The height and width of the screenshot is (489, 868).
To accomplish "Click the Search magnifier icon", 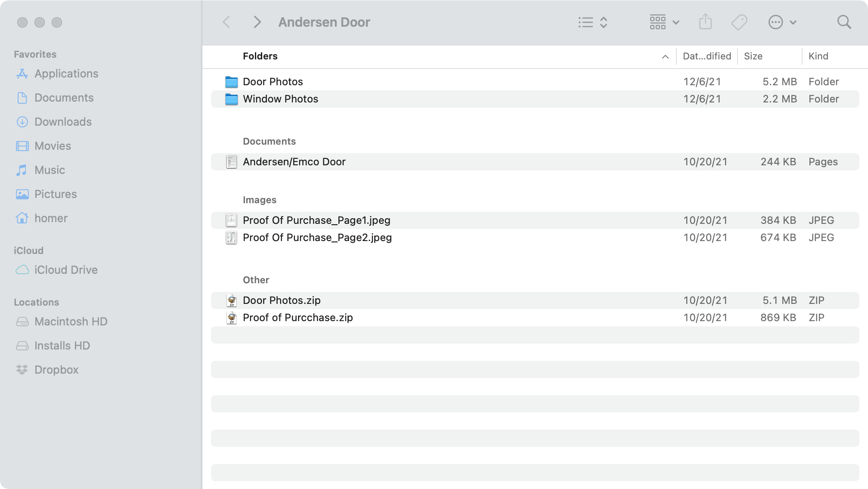I will 844,22.
